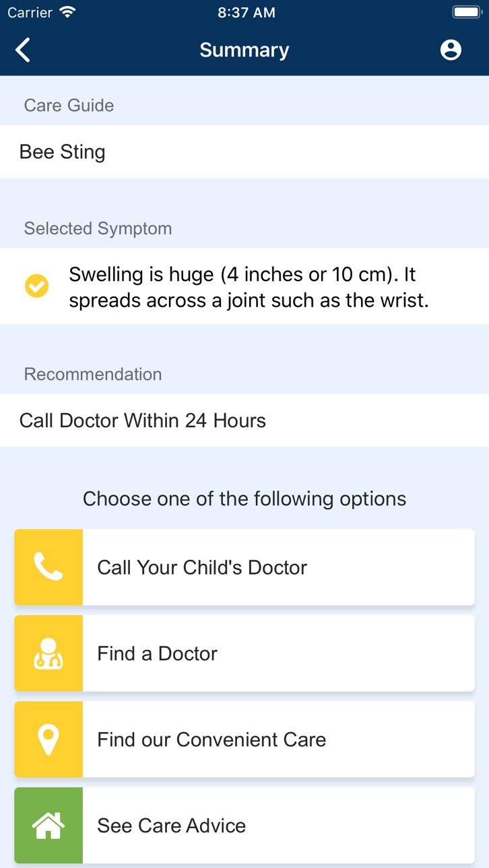Click the Wi-Fi status icon
Image resolution: width=489 pixels, height=868 pixels.
pos(67,13)
